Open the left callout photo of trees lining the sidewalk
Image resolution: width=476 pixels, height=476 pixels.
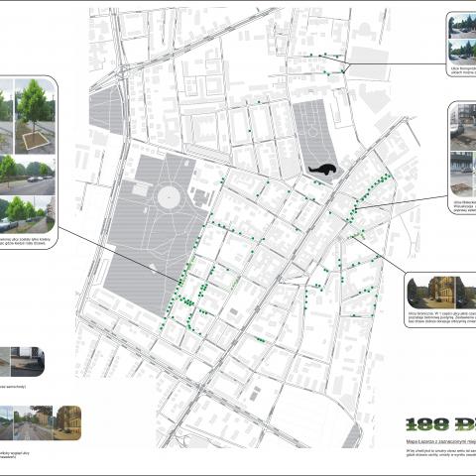coord(28,215)
